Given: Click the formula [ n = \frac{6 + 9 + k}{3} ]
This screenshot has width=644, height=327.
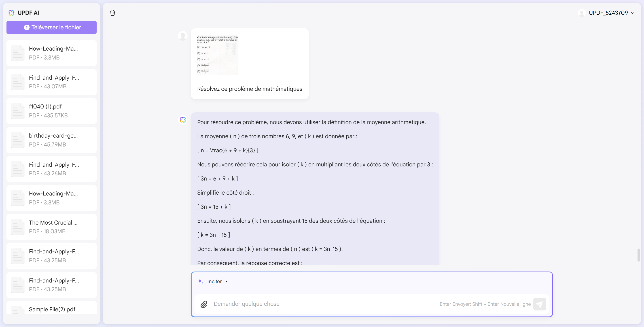Looking at the screenshot, I should 228,150.
